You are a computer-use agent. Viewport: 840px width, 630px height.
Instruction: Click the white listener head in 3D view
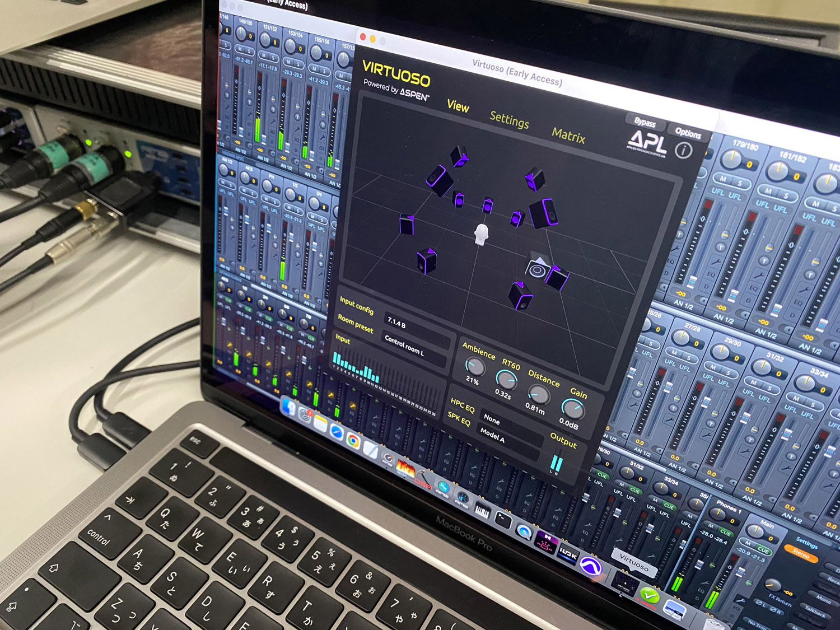click(x=481, y=234)
